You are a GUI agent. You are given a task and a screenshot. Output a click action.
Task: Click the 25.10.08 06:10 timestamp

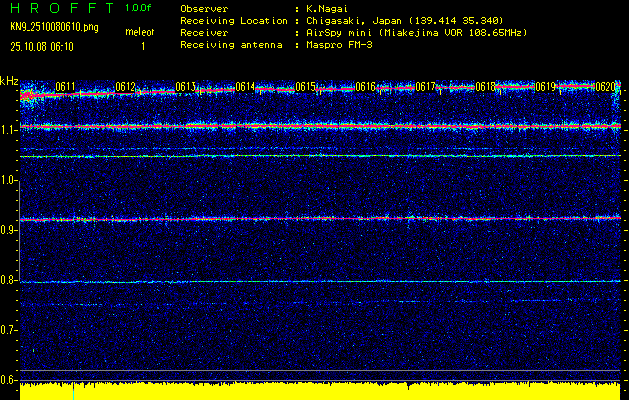tap(44, 46)
